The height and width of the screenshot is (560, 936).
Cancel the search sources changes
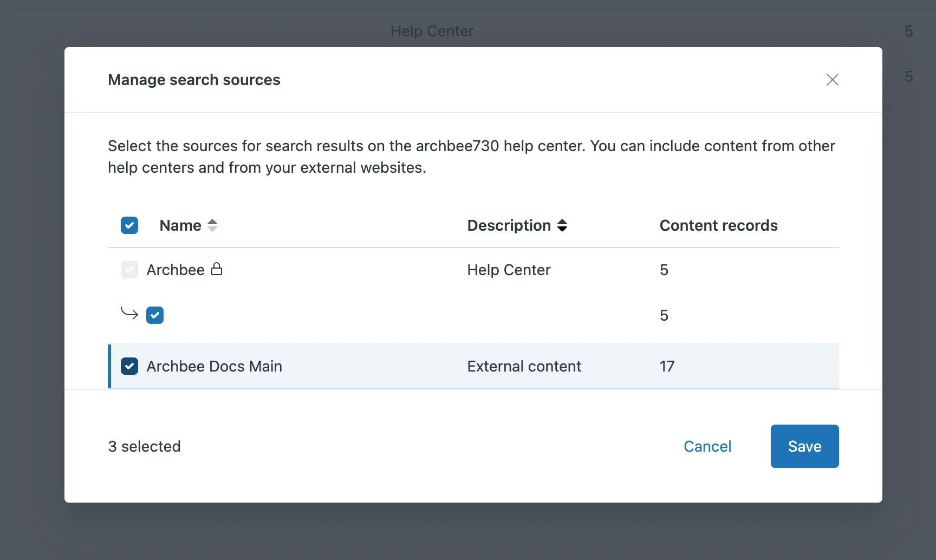coord(707,446)
